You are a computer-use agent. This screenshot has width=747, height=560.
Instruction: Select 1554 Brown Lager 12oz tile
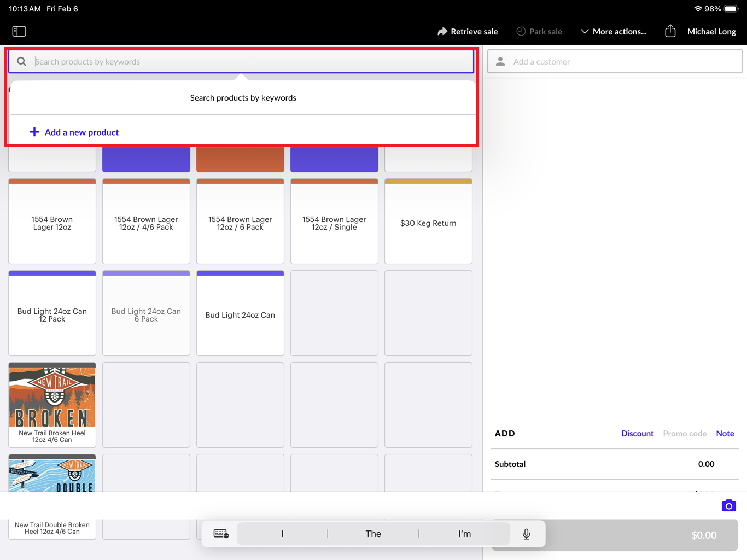point(52,221)
